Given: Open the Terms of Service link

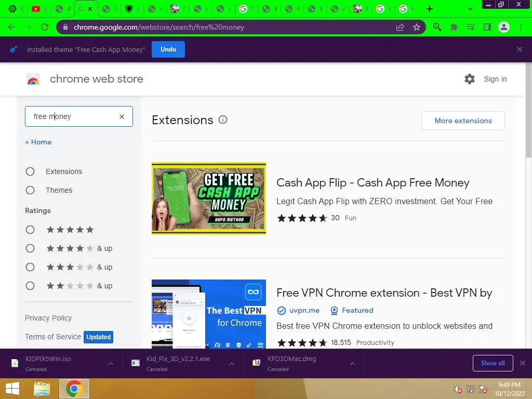Looking at the screenshot, I should point(53,337).
